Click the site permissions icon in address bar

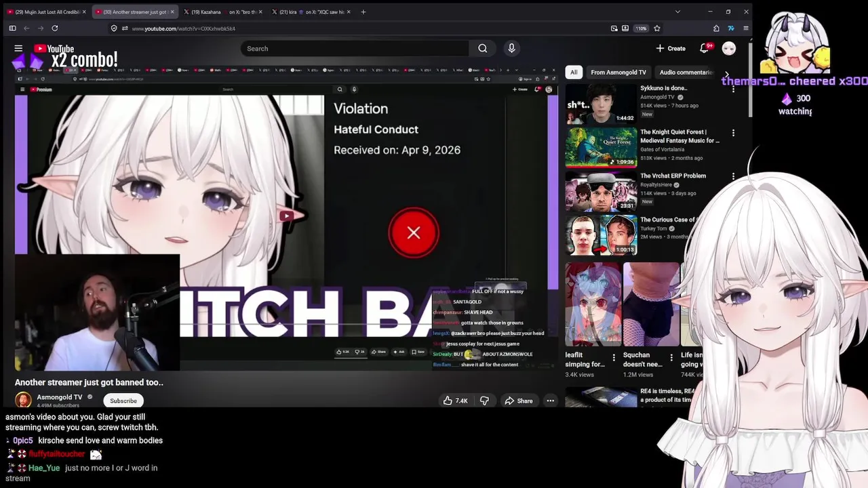(x=125, y=28)
